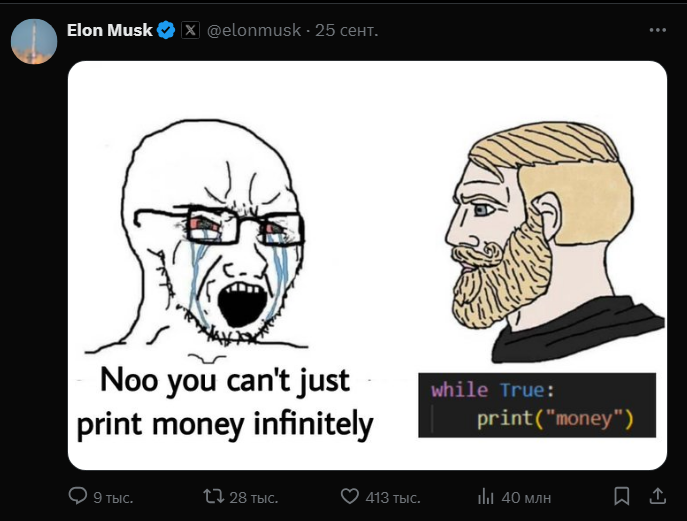Click the 40 млн views count
This screenshot has height=521, width=687.
click(x=525, y=497)
